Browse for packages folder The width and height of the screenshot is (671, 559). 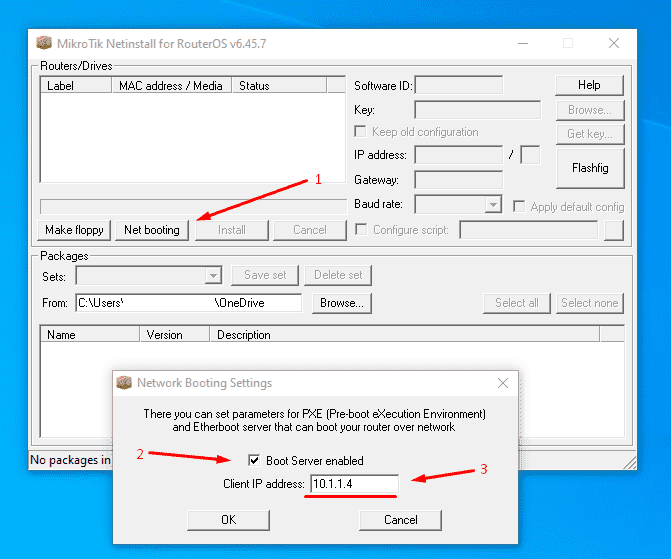pos(341,303)
